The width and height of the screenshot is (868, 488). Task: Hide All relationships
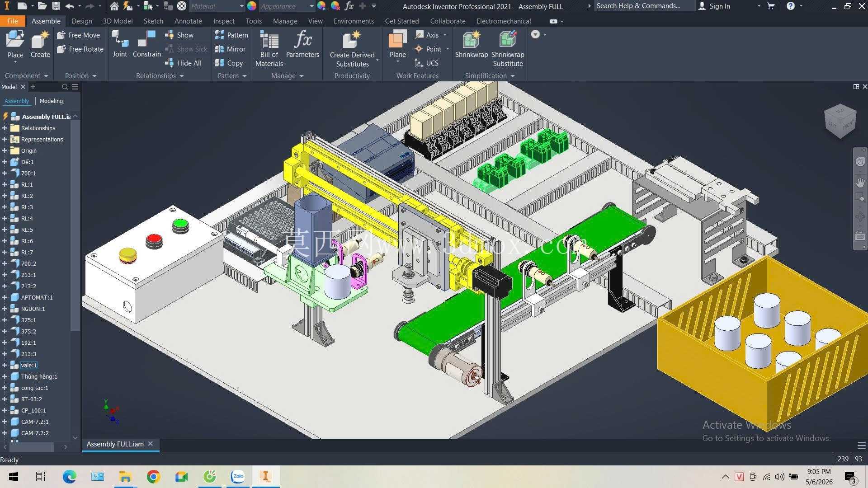[x=184, y=63]
